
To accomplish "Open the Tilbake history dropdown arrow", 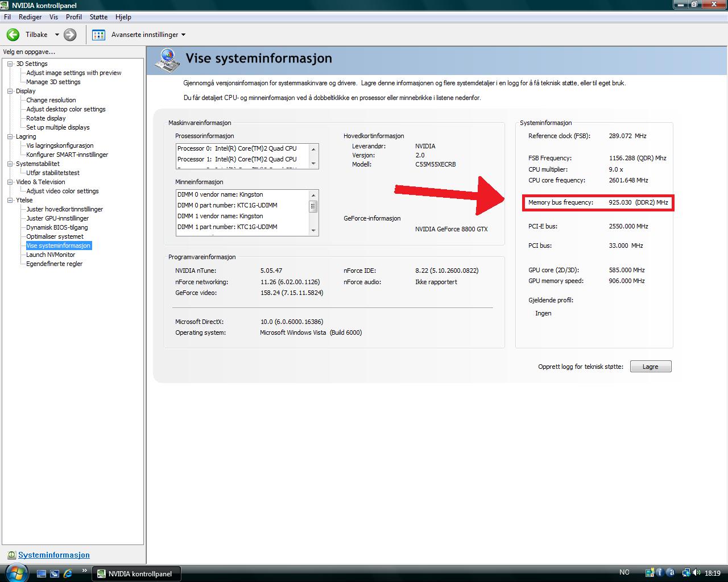I will click(57, 35).
